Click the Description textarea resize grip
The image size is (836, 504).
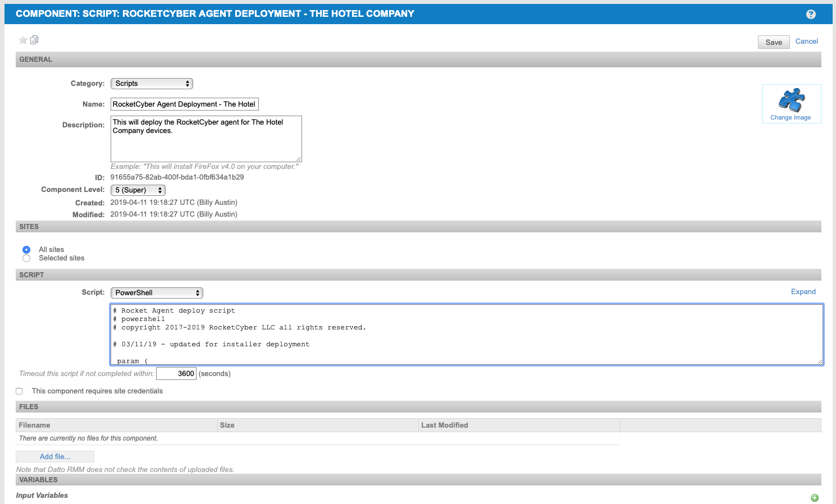pos(299,159)
